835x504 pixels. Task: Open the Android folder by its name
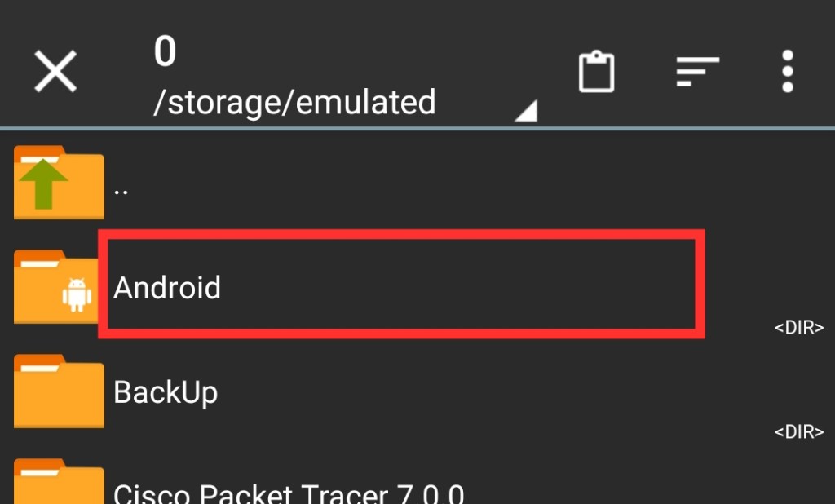(167, 288)
